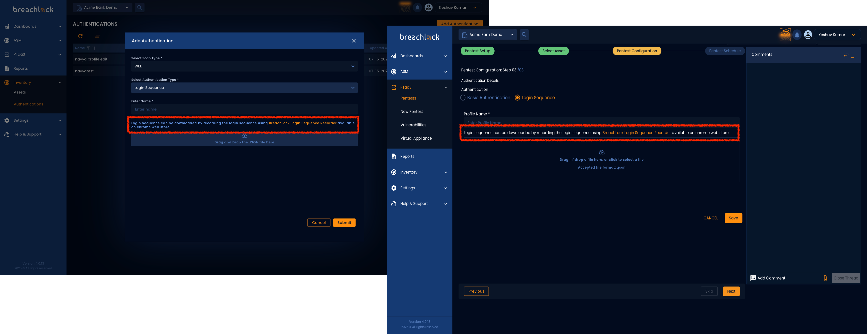This screenshot has height=335, width=868.
Task: Click Settings gear in right sidebar
Action: pyautogui.click(x=394, y=188)
